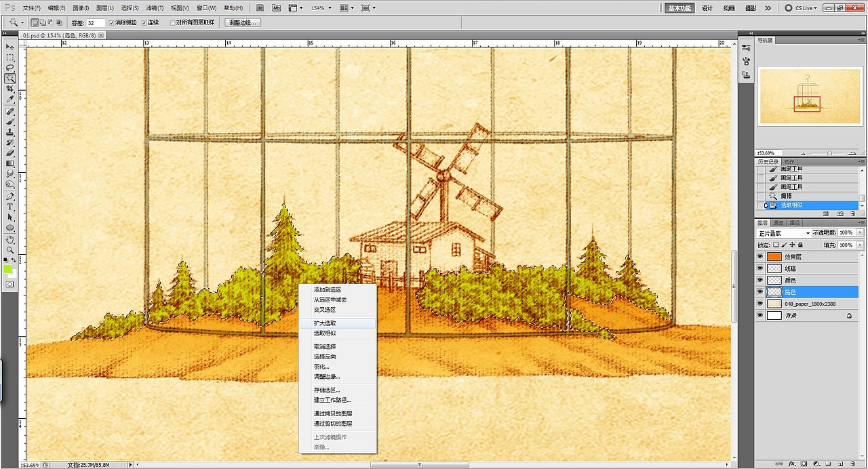Switch to 基本功能 workspace
The height and width of the screenshot is (469, 868).
click(x=679, y=8)
